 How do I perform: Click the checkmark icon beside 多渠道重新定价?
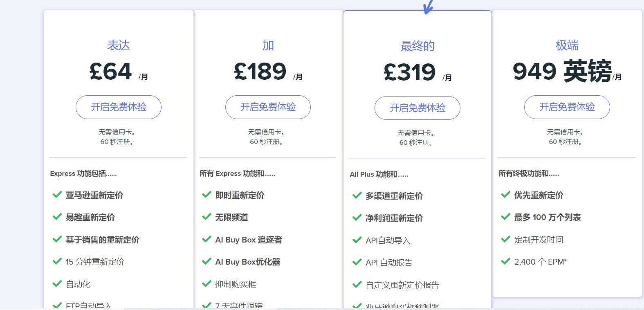pos(357,195)
